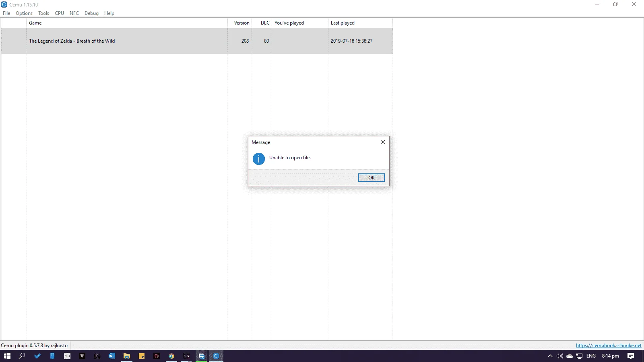Click the blue info icon in the Message dialog
This screenshot has height=362, width=644.
click(258, 159)
